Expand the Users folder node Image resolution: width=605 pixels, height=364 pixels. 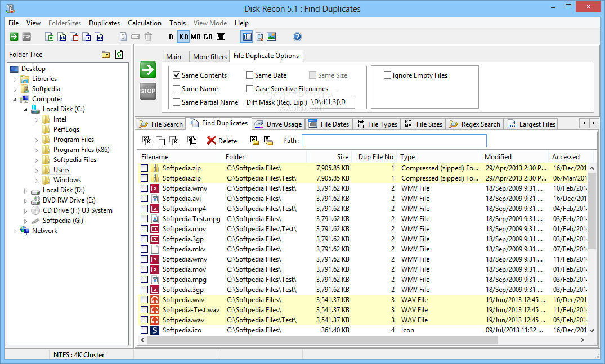(x=36, y=170)
